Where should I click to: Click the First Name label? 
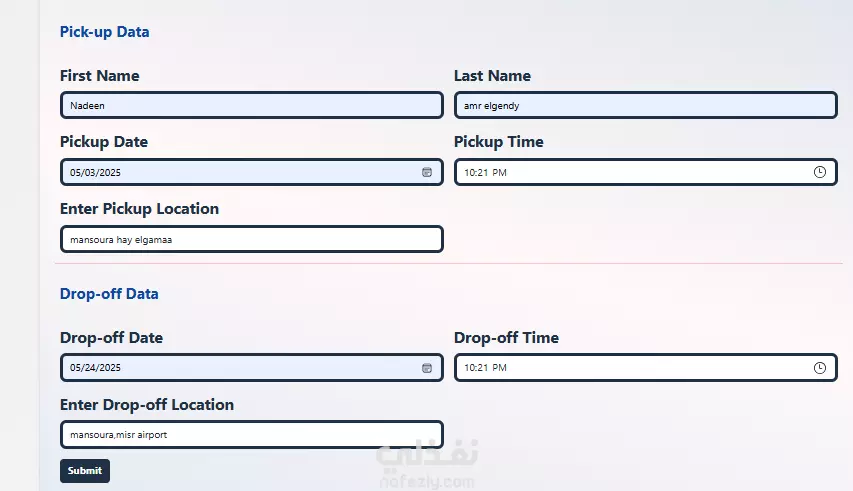point(100,76)
